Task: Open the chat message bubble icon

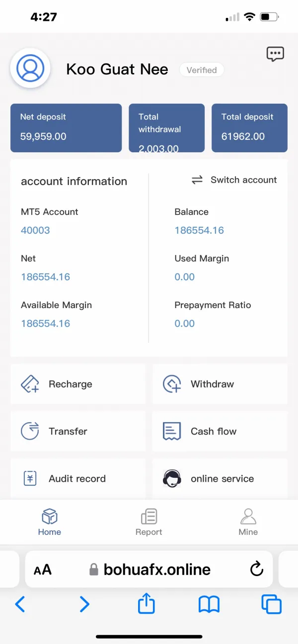Action: (275, 54)
